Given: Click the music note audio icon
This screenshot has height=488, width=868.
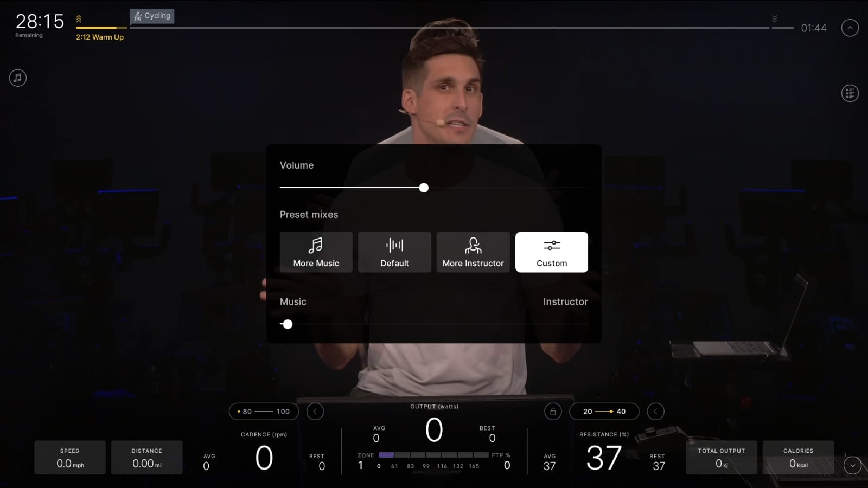Looking at the screenshot, I should (x=18, y=78).
